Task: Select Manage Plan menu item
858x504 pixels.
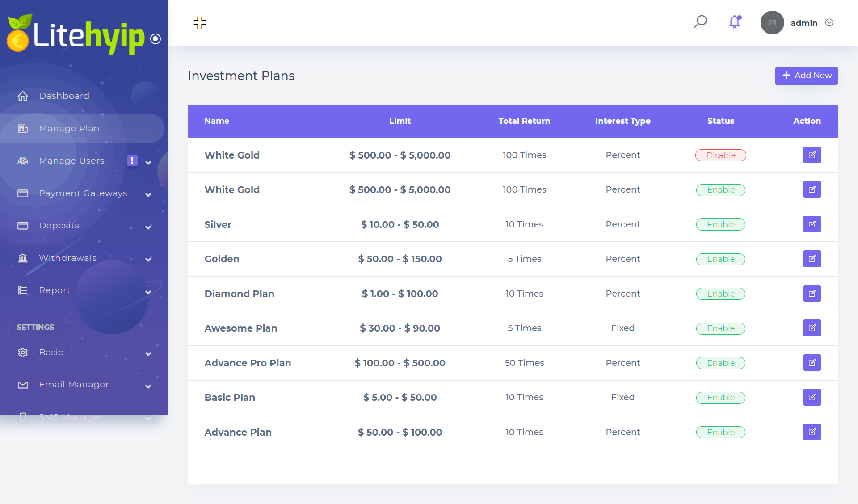Action: 69,128
